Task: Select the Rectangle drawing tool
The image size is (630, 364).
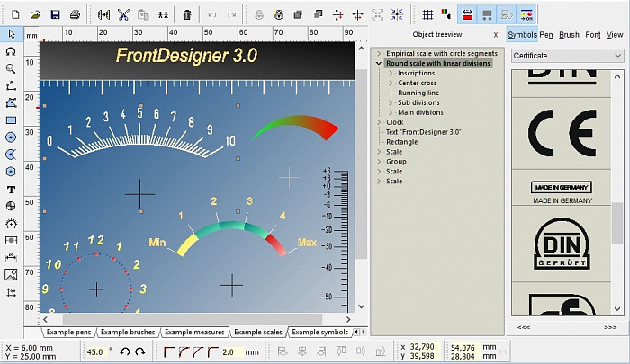Action: coord(11,120)
